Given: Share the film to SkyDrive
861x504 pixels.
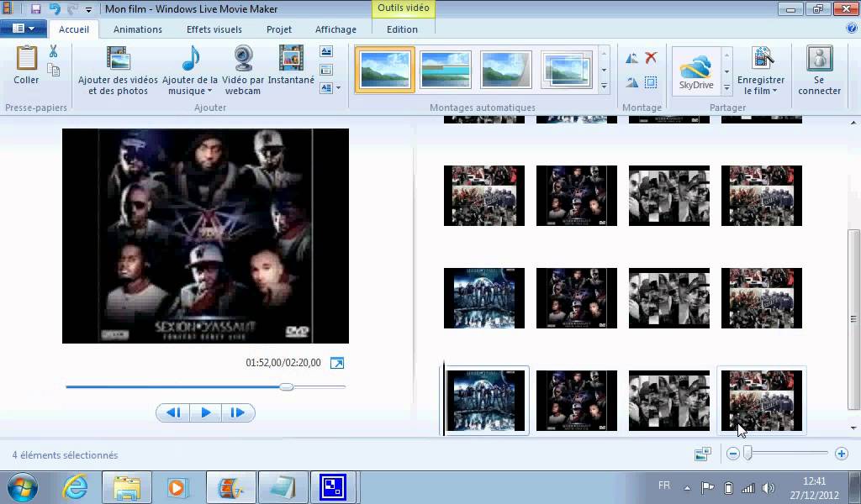Looking at the screenshot, I should (x=695, y=71).
